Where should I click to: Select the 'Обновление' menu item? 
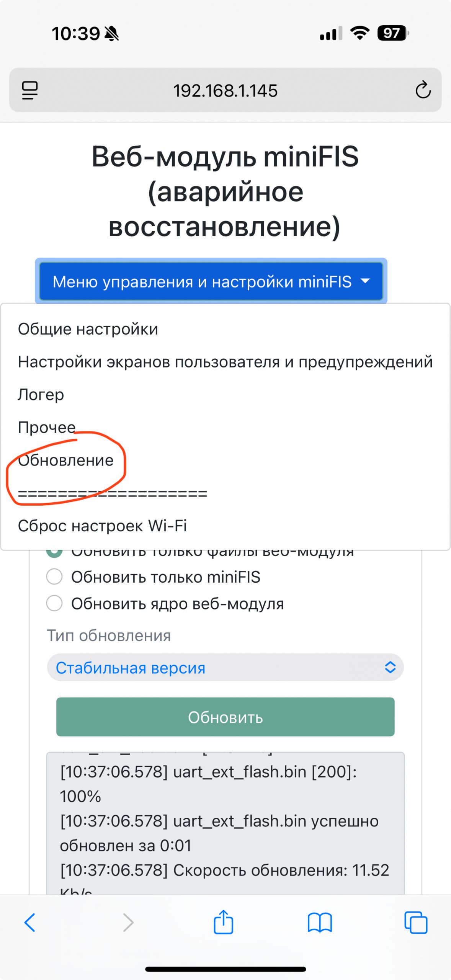click(x=66, y=460)
